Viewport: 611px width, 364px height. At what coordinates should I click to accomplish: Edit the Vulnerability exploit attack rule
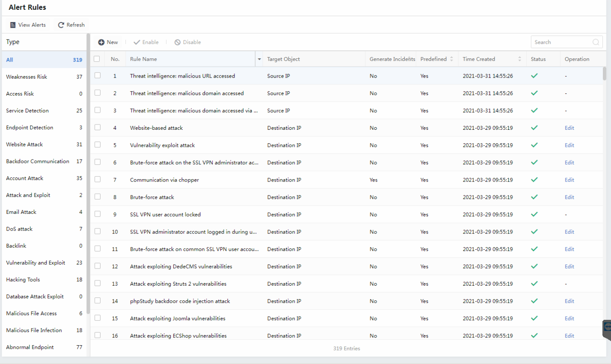[569, 145]
